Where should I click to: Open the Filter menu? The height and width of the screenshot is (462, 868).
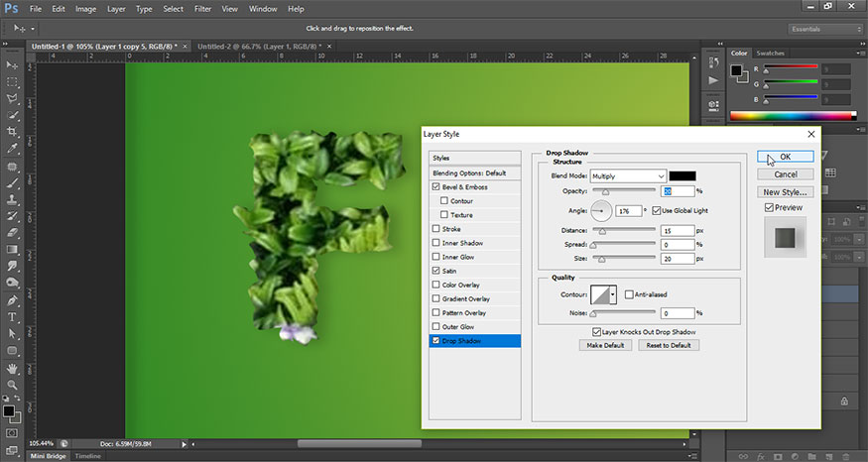(x=202, y=9)
